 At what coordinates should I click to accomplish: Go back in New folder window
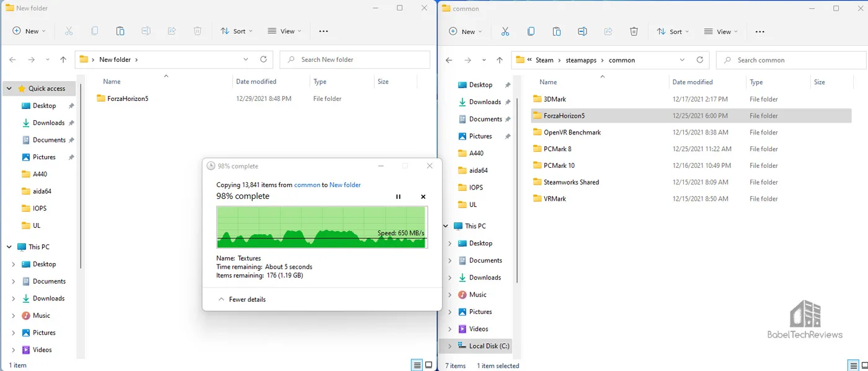pos(12,59)
